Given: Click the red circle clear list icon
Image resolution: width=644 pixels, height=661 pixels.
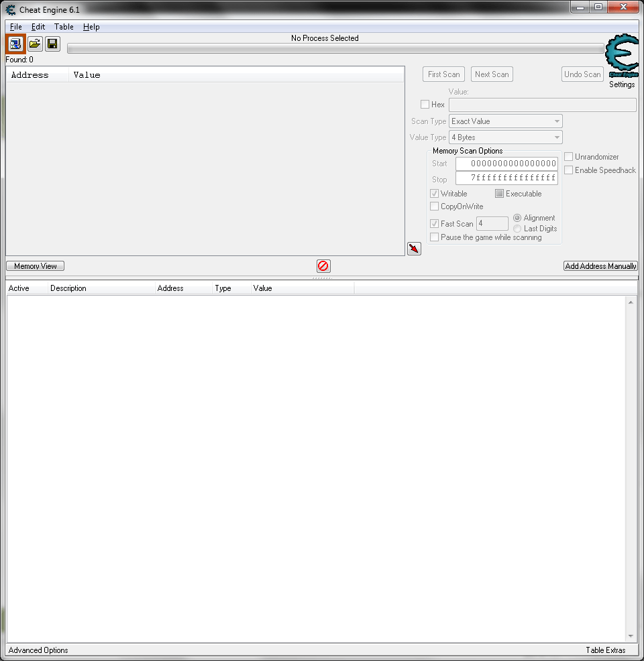Looking at the screenshot, I should click(x=323, y=266).
